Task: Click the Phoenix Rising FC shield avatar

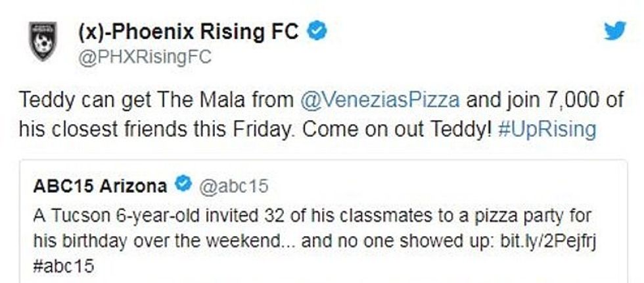Action: [43, 42]
